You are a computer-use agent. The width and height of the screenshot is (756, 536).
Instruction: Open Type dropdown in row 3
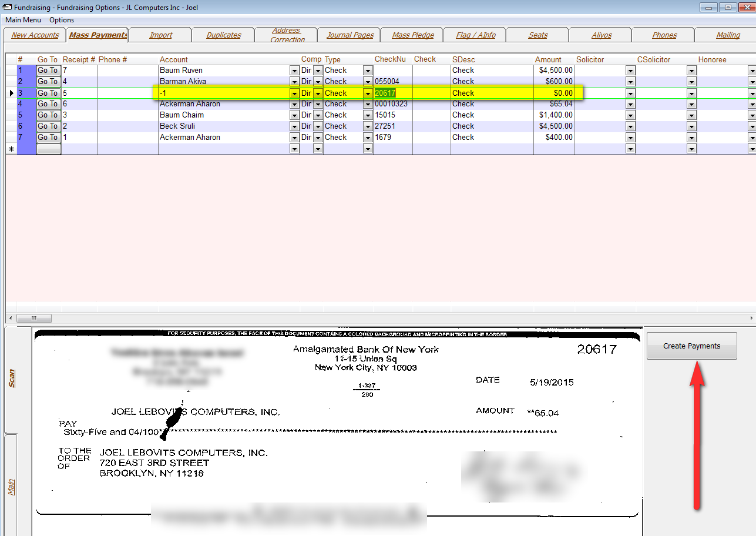[x=368, y=93]
